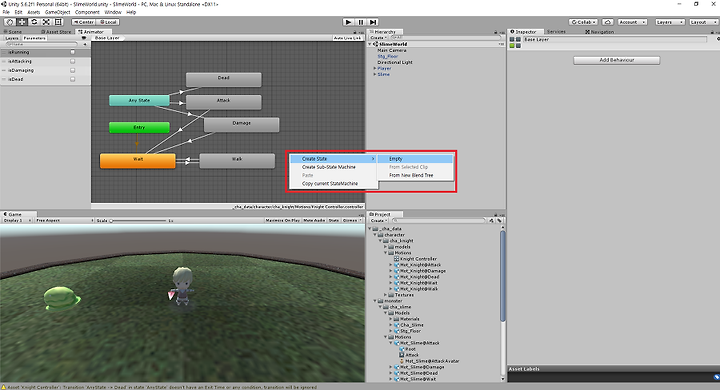Toggle Auto Live Link button
720x390 pixels.
click(x=347, y=38)
